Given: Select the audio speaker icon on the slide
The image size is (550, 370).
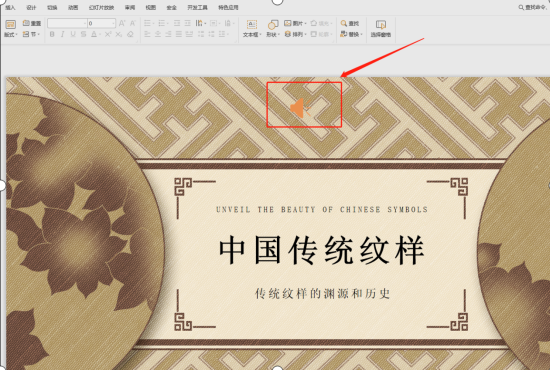Looking at the screenshot, I should [x=300, y=107].
